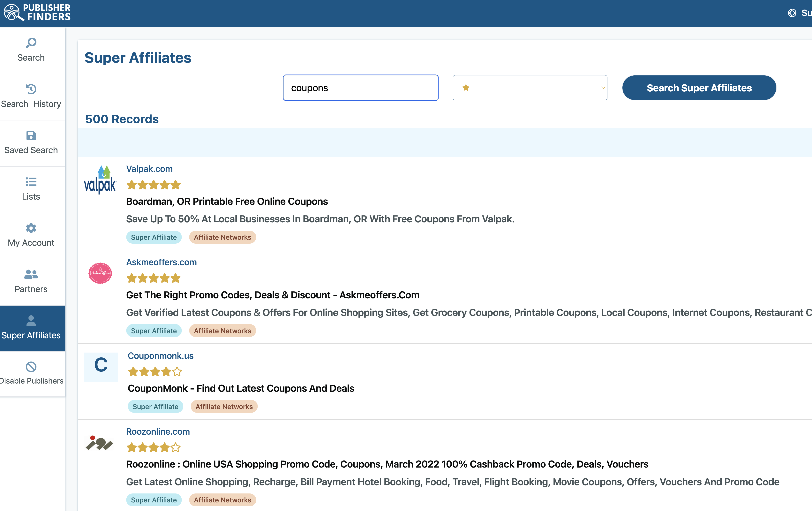Screen dimensions: 812x511
Task: Open the Roozonline.com link
Action: click(158, 431)
